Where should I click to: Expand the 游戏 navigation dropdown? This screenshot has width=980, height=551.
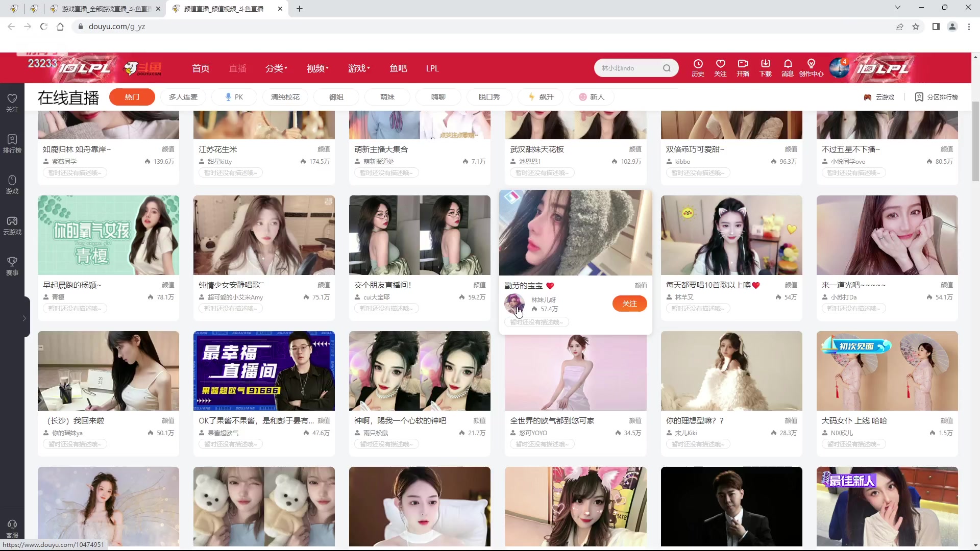click(358, 68)
